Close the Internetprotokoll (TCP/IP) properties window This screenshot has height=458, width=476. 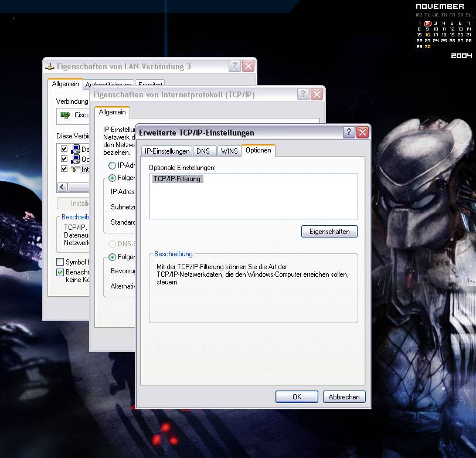[x=317, y=94]
